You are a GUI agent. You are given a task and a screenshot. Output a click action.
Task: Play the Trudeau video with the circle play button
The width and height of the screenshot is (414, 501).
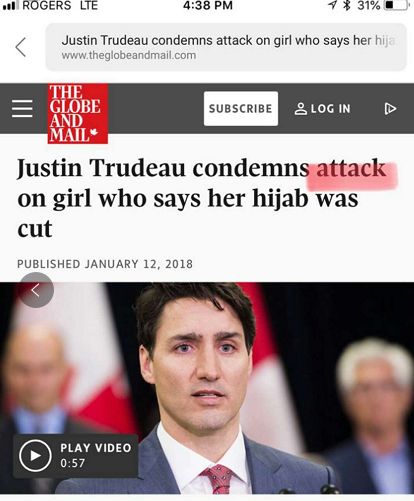coord(35,455)
